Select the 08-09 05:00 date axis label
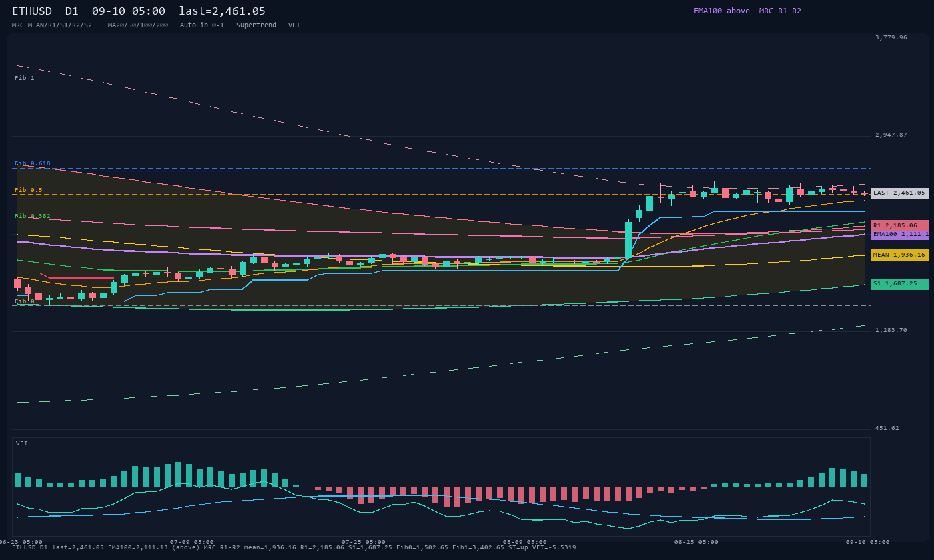The height and width of the screenshot is (560, 934). tap(525, 542)
